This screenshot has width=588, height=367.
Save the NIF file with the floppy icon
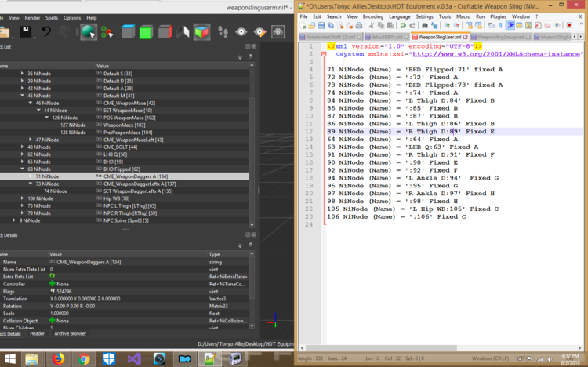click(26, 32)
